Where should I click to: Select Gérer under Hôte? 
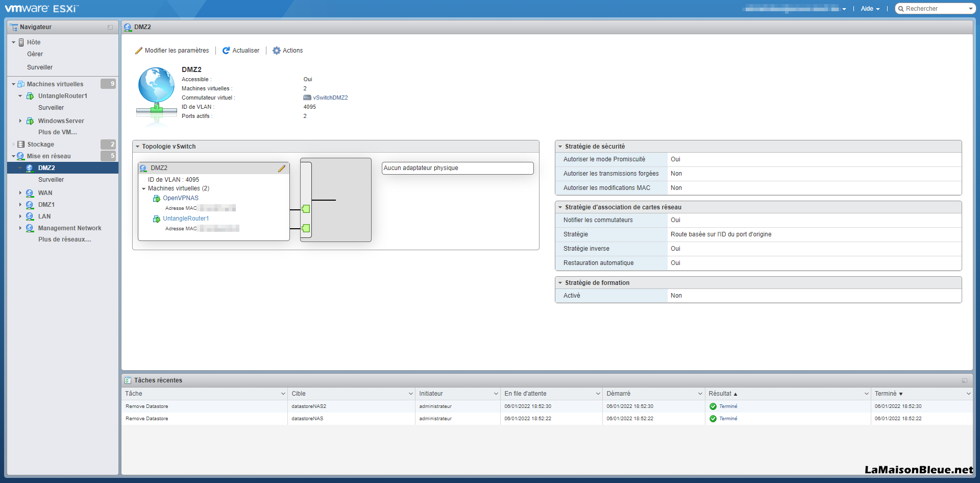[35, 54]
